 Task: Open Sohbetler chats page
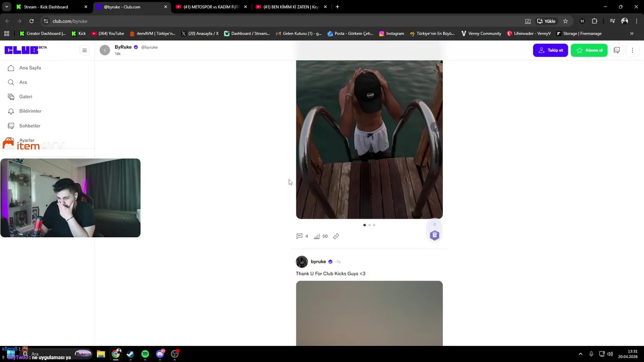click(x=30, y=126)
